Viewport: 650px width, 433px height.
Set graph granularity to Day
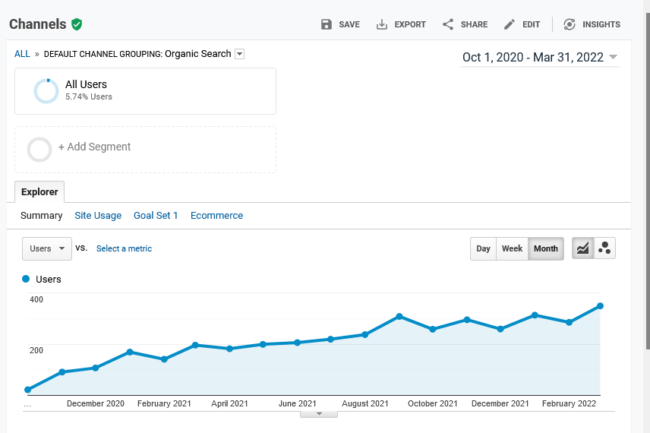(x=483, y=249)
